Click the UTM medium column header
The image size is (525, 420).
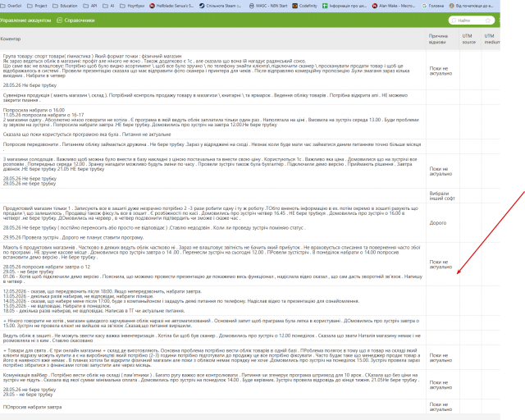492,39
